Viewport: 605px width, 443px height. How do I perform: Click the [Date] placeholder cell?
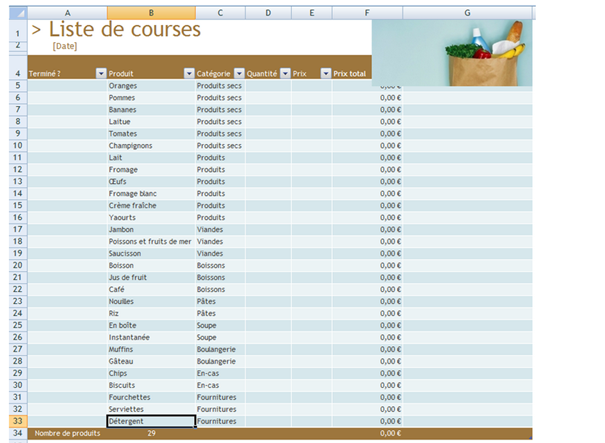65,46
